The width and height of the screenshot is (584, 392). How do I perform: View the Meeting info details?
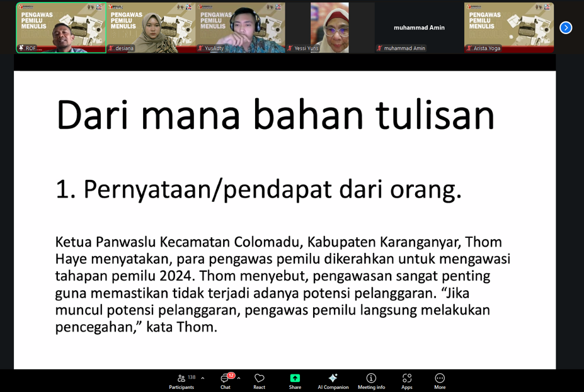371,378
